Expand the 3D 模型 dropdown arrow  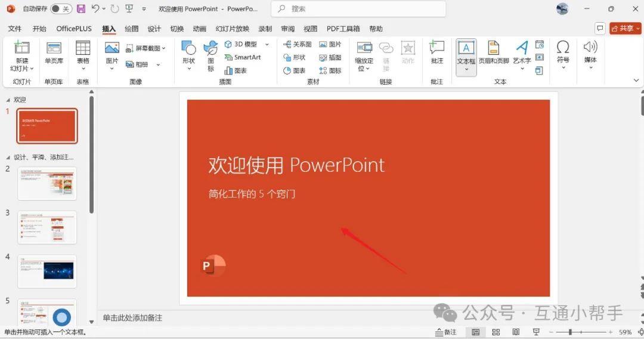click(x=267, y=44)
